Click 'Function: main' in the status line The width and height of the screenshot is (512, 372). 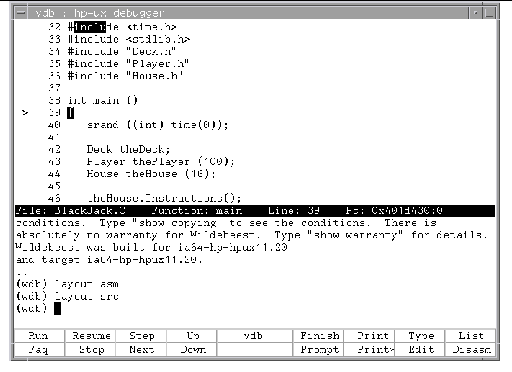[x=197, y=211]
